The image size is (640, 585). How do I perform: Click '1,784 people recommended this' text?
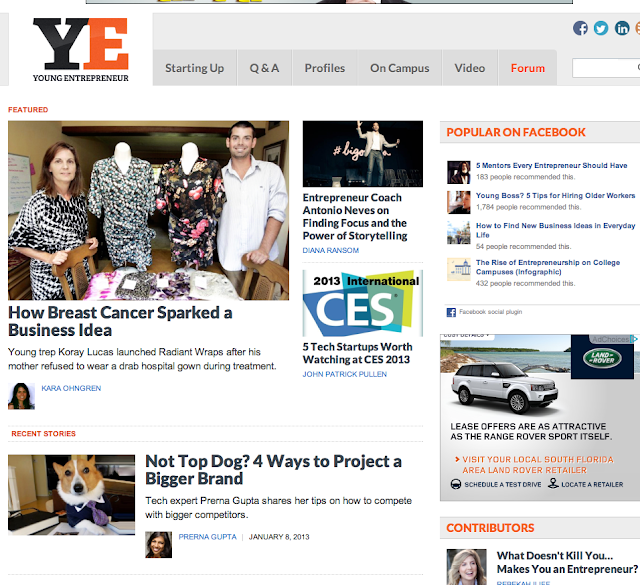[x=529, y=207]
